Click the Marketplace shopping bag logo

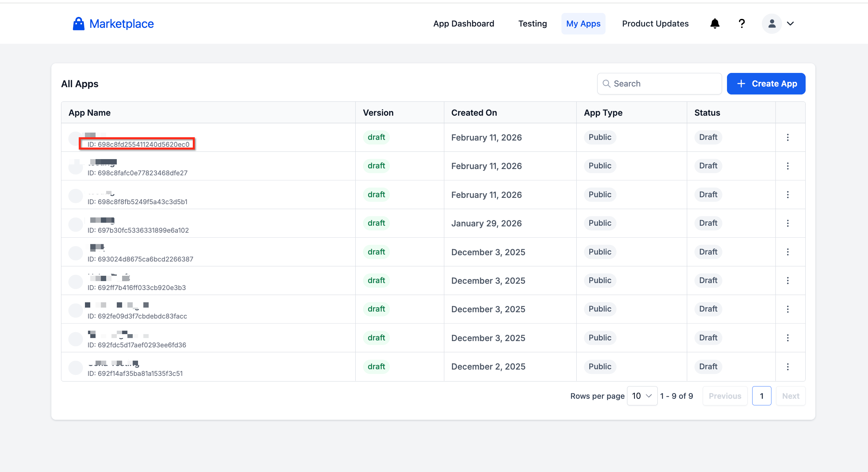79,24
